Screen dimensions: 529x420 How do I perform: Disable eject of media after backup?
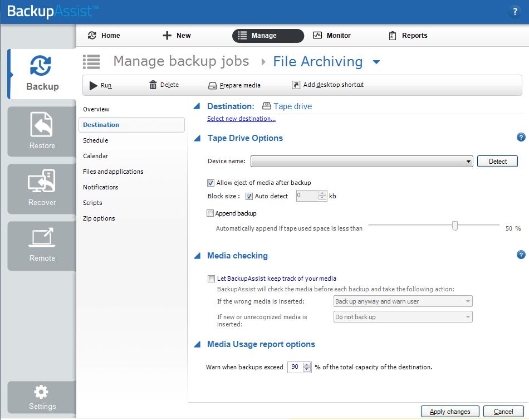click(210, 182)
